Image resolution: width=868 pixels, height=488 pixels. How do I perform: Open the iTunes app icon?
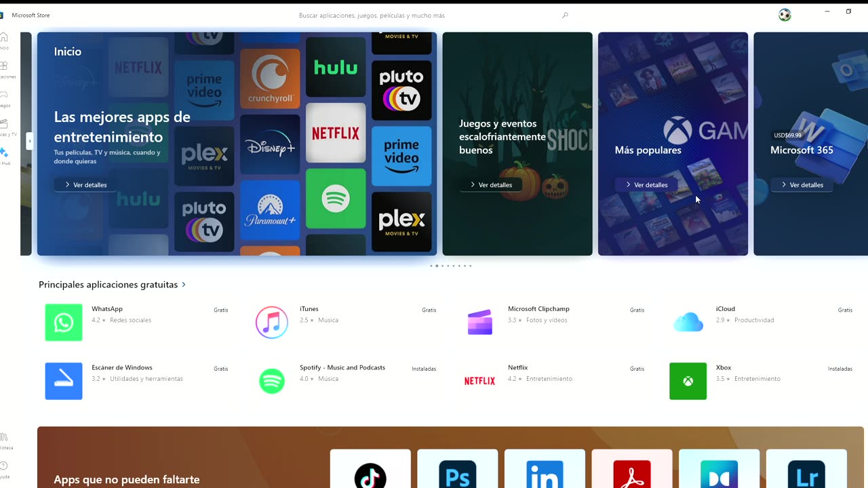click(272, 323)
